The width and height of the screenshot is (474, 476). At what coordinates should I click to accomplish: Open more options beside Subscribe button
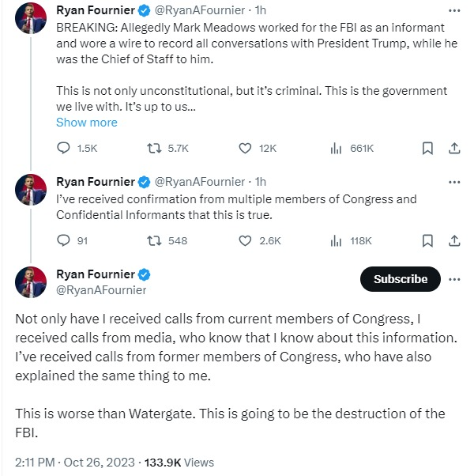(454, 279)
